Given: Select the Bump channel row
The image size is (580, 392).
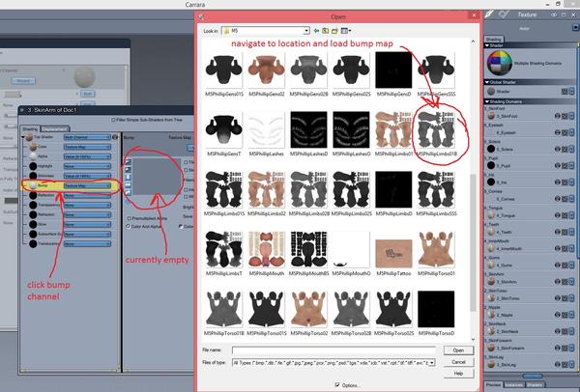Looking at the screenshot, I should (x=70, y=185).
